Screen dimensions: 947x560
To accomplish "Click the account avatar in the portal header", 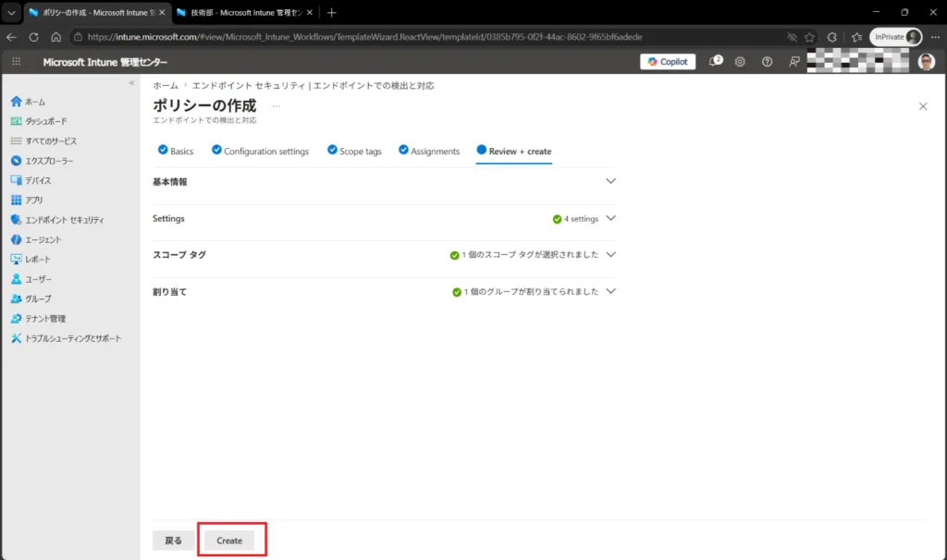I will pyautogui.click(x=927, y=62).
